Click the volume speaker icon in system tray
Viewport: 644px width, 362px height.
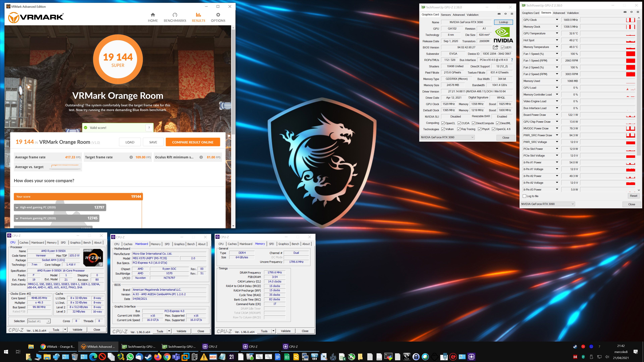[607, 357]
